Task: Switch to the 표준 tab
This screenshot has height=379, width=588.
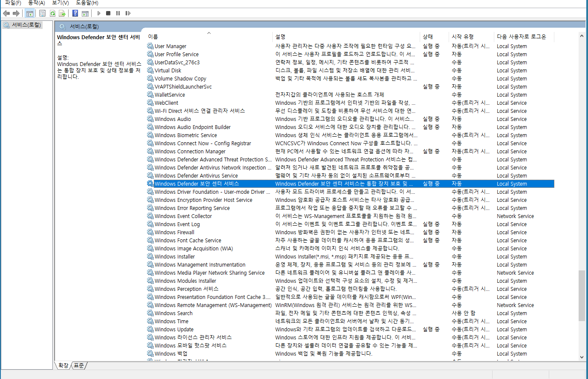Action: pyautogui.click(x=79, y=365)
